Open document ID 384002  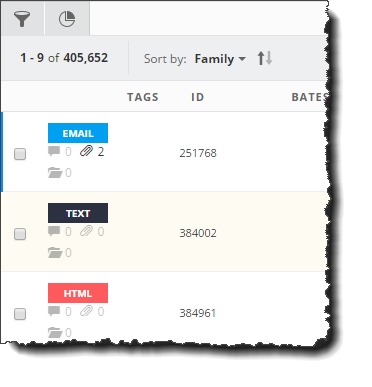(x=198, y=233)
